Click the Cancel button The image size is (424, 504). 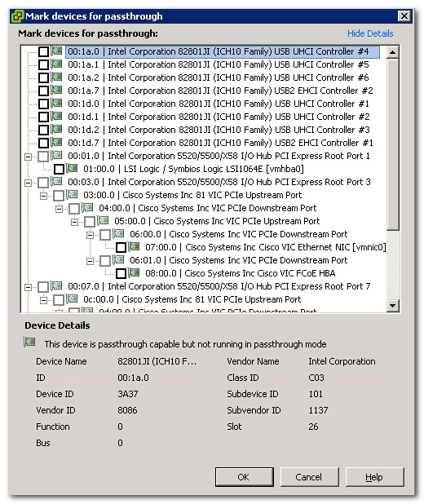point(309,476)
